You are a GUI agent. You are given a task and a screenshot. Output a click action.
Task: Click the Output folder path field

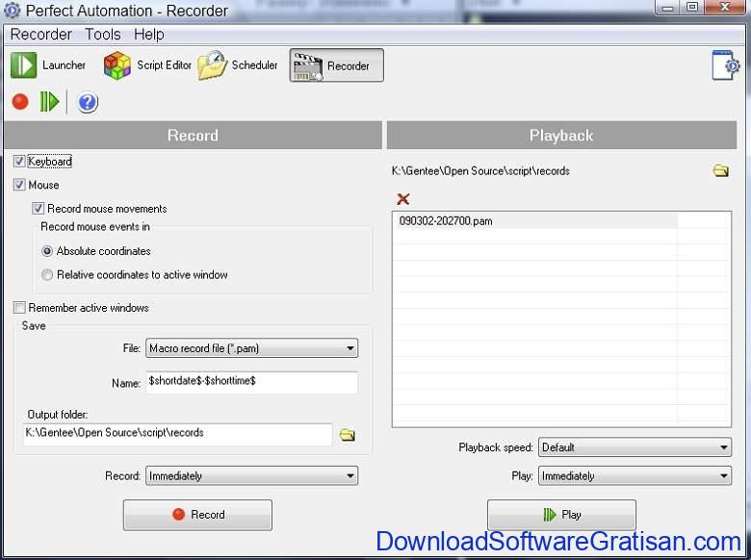(177, 434)
